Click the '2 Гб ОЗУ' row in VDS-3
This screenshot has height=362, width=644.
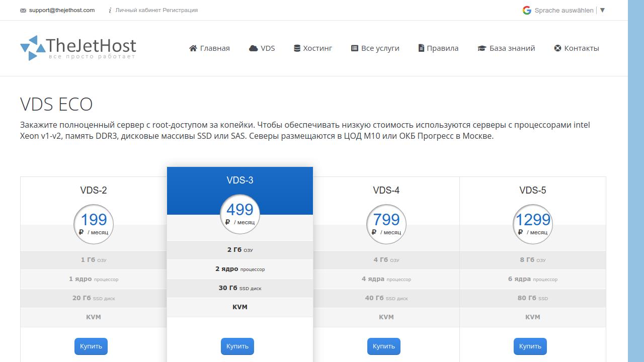(x=240, y=250)
